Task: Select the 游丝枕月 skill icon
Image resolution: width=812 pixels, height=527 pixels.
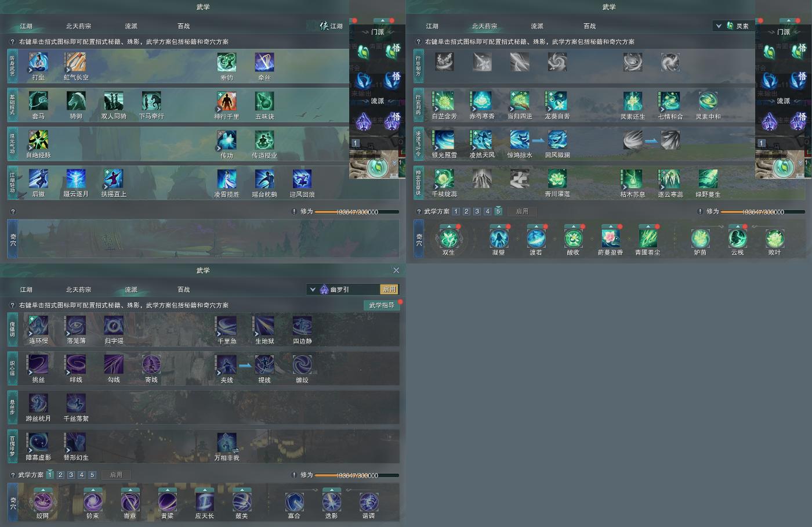Action: pos(38,403)
